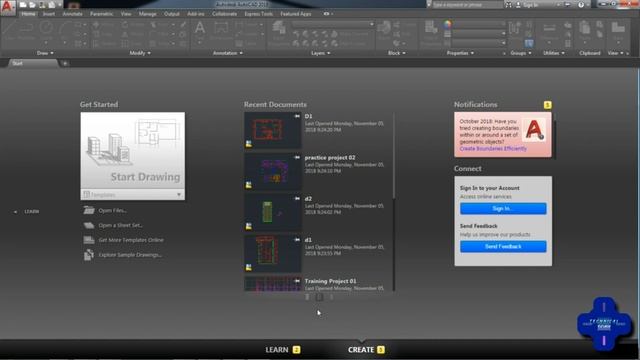Expand the Utilities panel dropdown

coord(554,53)
